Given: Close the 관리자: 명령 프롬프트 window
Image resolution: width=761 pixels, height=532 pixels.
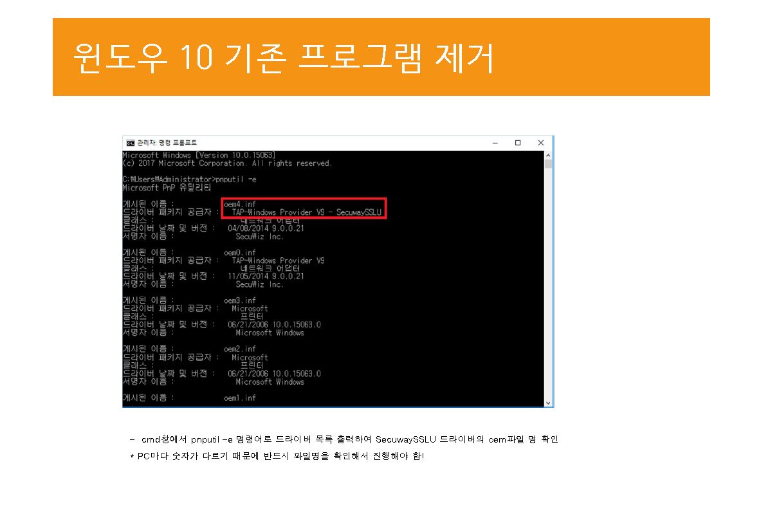Looking at the screenshot, I should (541, 143).
